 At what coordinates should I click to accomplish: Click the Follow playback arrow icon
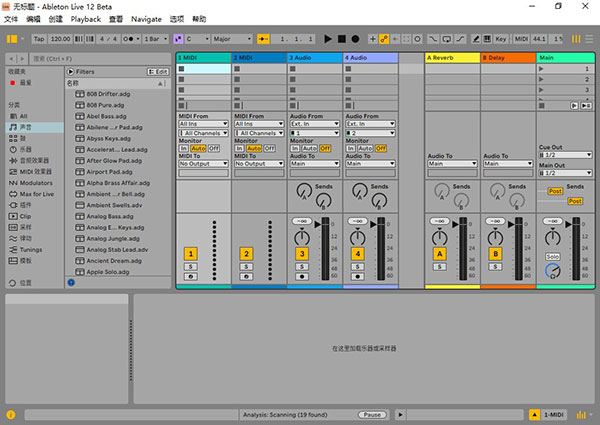pos(263,39)
